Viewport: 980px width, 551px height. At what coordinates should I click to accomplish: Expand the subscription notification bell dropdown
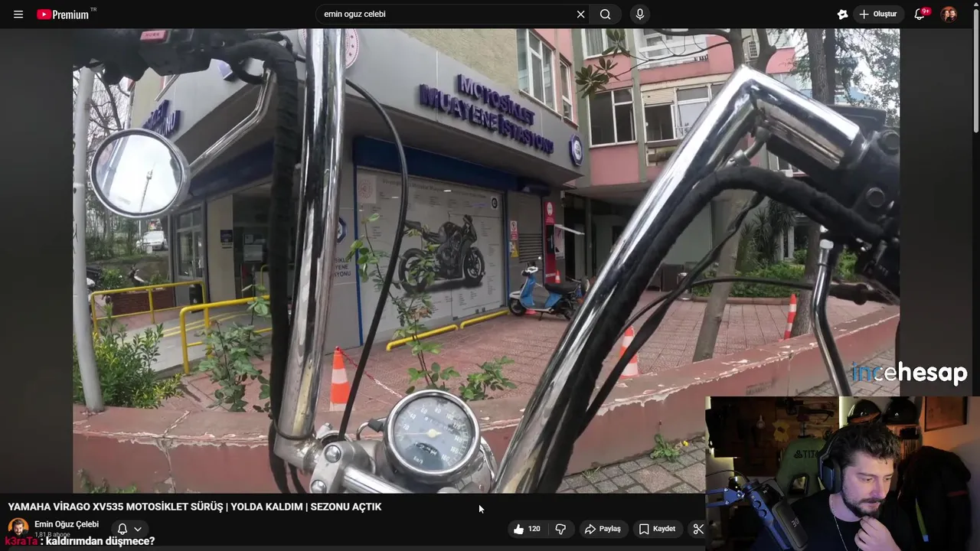129,529
